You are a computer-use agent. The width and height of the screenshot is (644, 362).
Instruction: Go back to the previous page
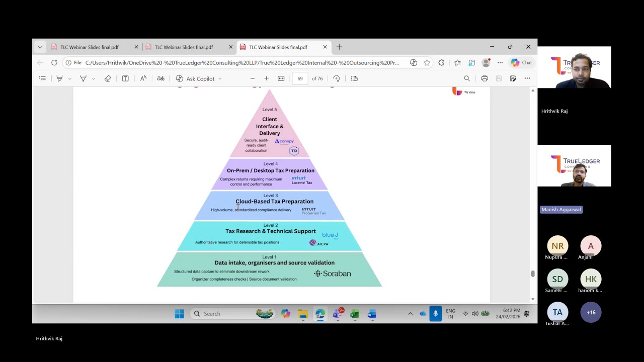pyautogui.click(x=40, y=63)
